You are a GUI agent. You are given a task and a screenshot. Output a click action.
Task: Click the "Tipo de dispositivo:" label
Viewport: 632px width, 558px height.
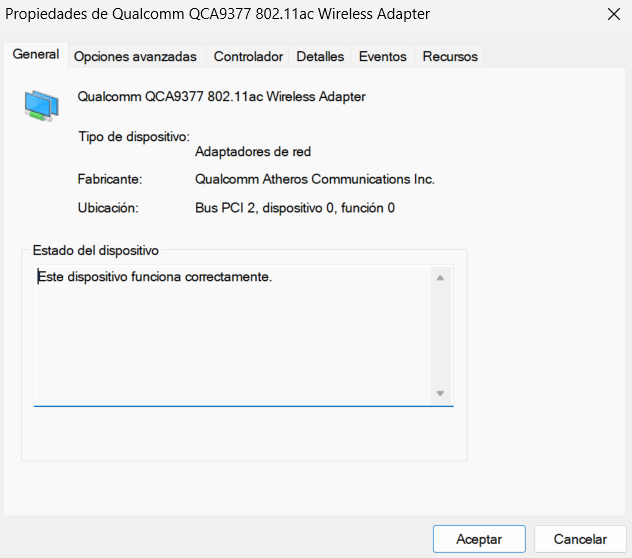[134, 137]
